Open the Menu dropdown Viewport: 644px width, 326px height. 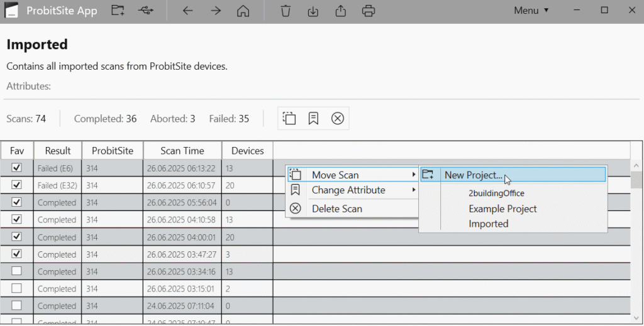531,11
